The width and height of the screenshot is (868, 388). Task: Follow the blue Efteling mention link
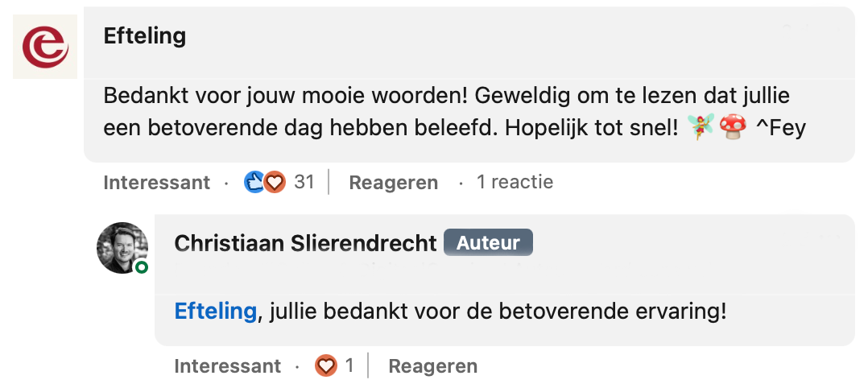click(215, 311)
